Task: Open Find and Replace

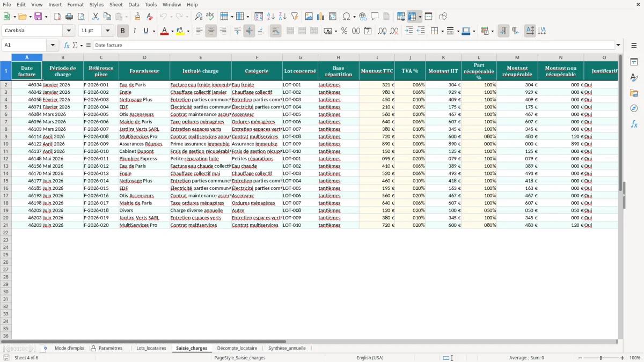Action: click(x=199, y=17)
